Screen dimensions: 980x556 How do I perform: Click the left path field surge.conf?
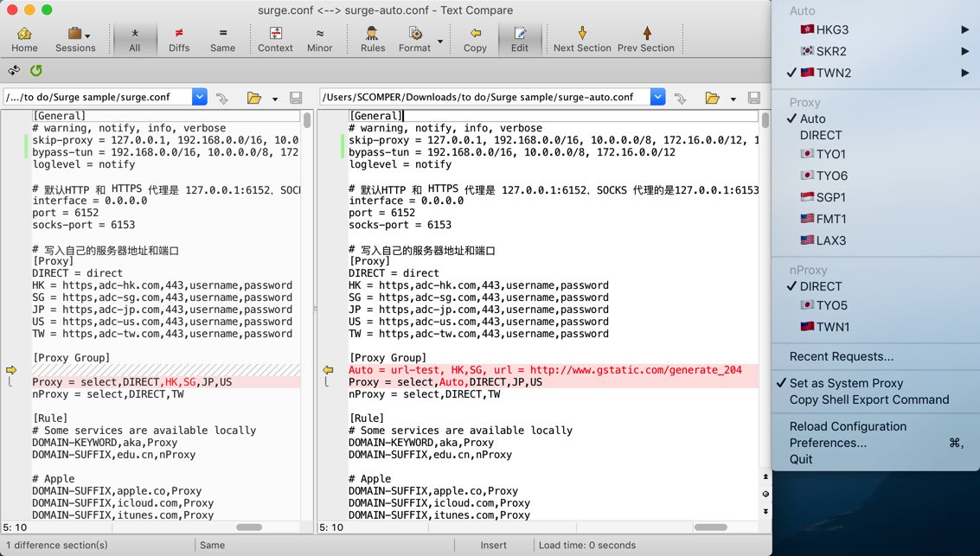tap(98, 97)
